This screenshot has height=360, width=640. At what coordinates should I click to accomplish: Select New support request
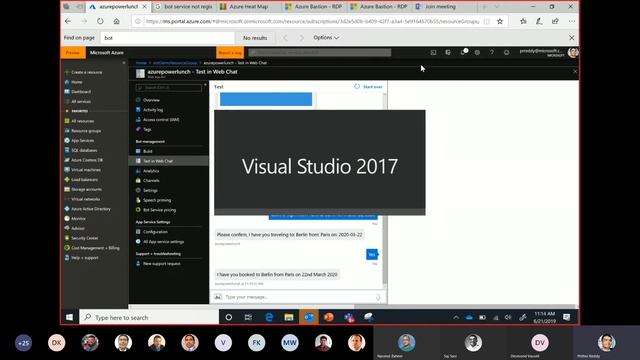162,264
